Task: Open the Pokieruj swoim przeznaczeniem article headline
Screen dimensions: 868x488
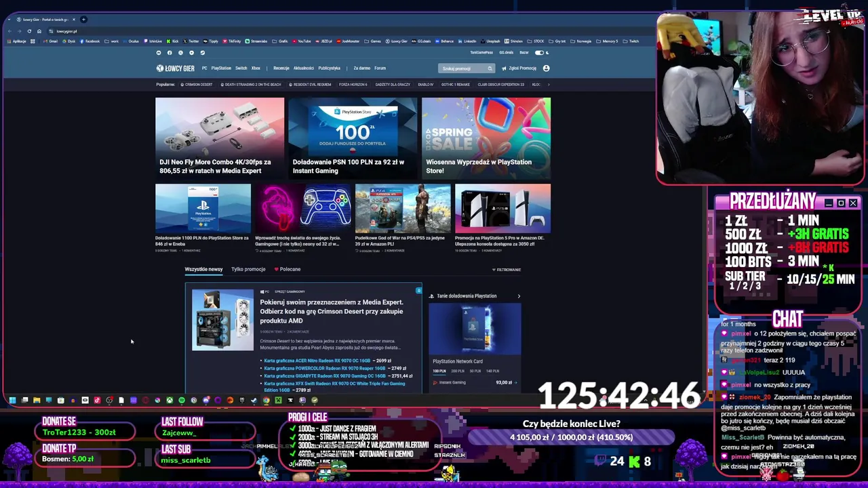Action: click(332, 311)
